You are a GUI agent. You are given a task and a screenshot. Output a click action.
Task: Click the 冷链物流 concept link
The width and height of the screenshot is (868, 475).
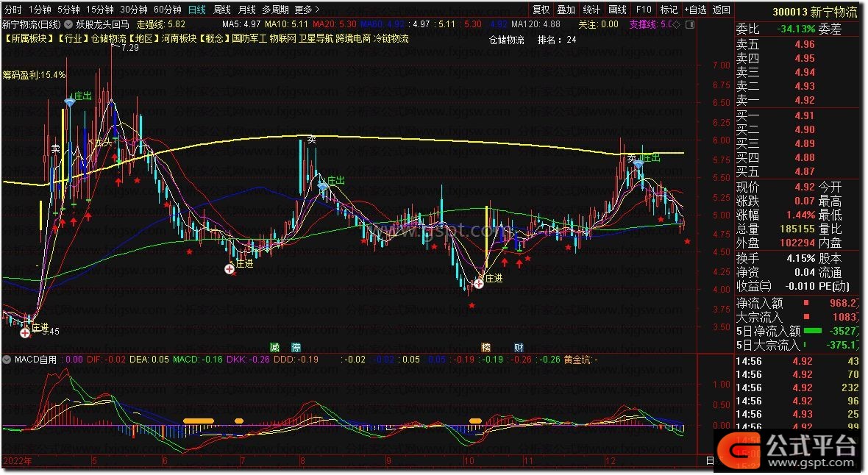pyautogui.click(x=391, y=39)
